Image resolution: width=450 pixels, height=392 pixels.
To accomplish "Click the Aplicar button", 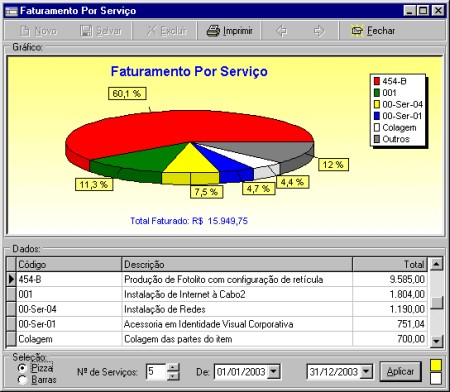I will pos(400,371).
